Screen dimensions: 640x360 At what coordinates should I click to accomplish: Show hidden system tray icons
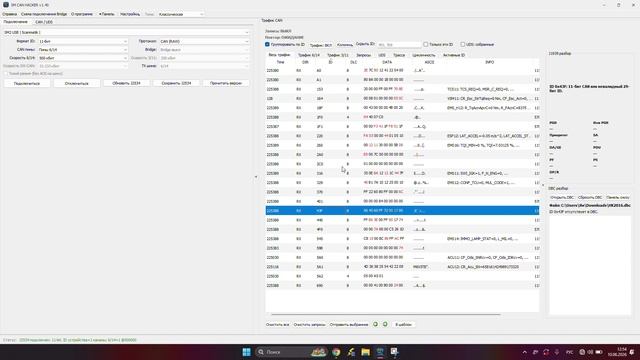pyautogui.click(x=524, y=352)
